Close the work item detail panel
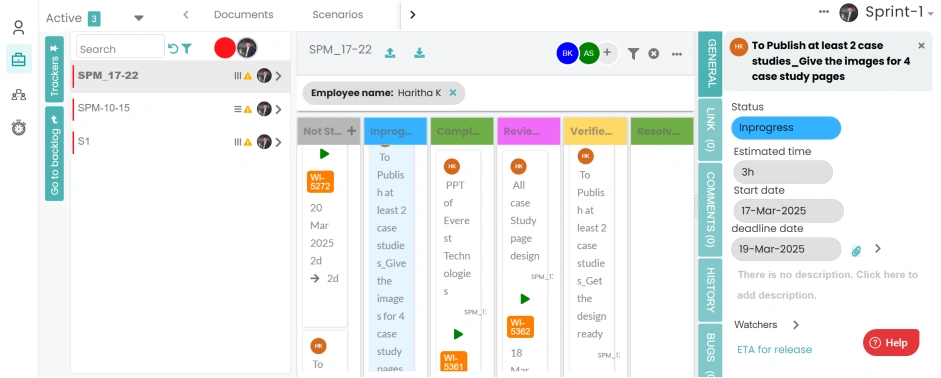941x378 pixels. pyautogui.click(x=921, y=46)
